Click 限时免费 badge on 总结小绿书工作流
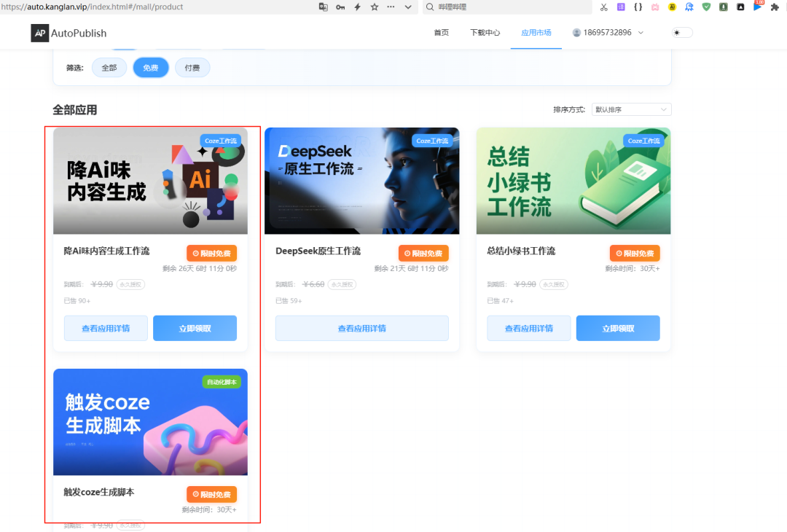 pos(635,254)
